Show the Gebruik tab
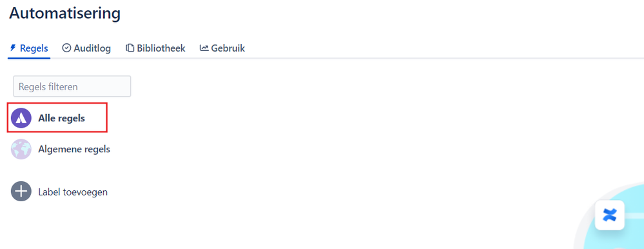 pos(228,48)
